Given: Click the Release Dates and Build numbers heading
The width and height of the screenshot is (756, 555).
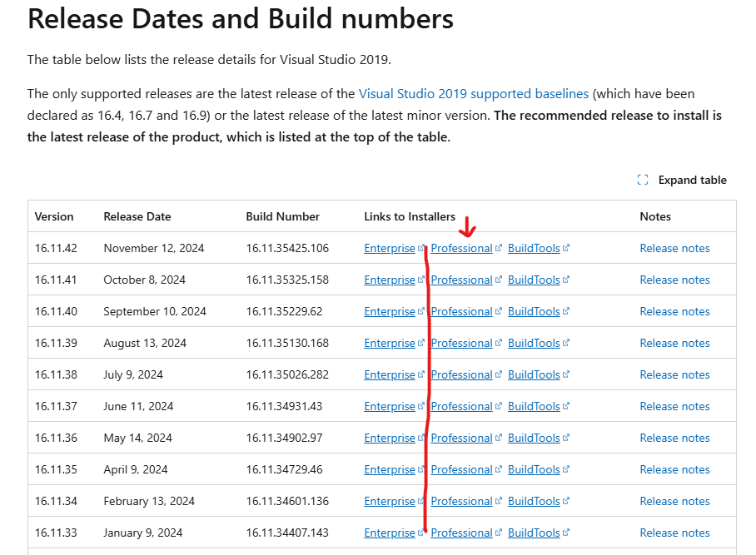Looking at the screenshot, I should click(x=240, y=19).
